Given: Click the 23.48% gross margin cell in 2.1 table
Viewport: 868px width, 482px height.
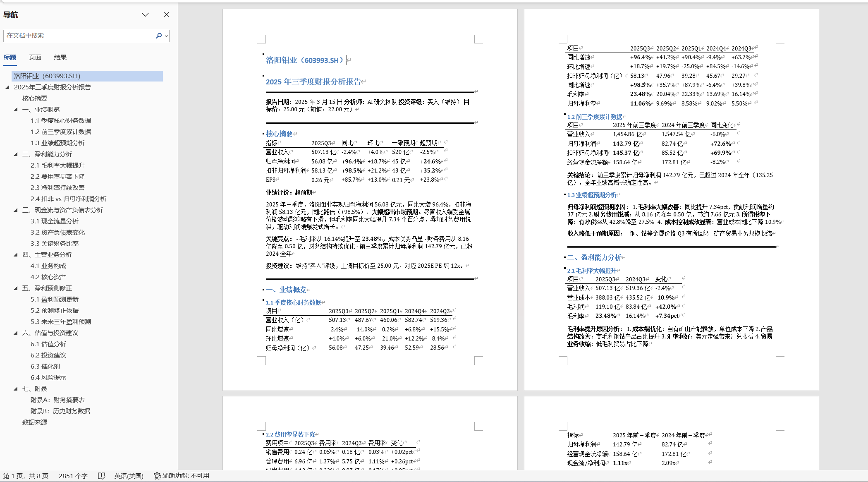Looking at the screenshot, I should [606, 316].
